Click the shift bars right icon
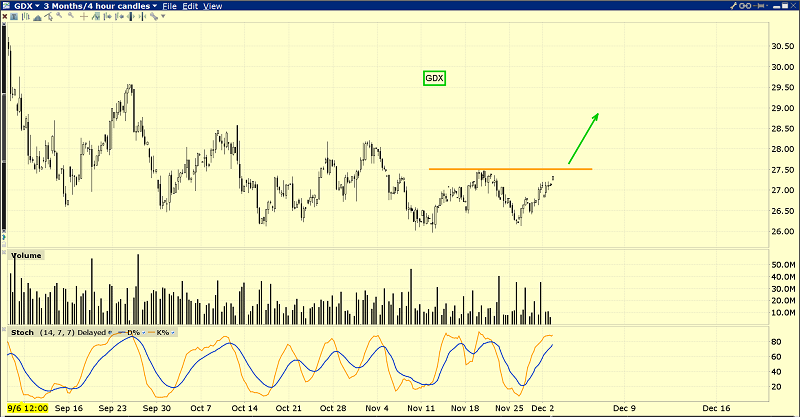800x417 pixels. coord(107,16)
